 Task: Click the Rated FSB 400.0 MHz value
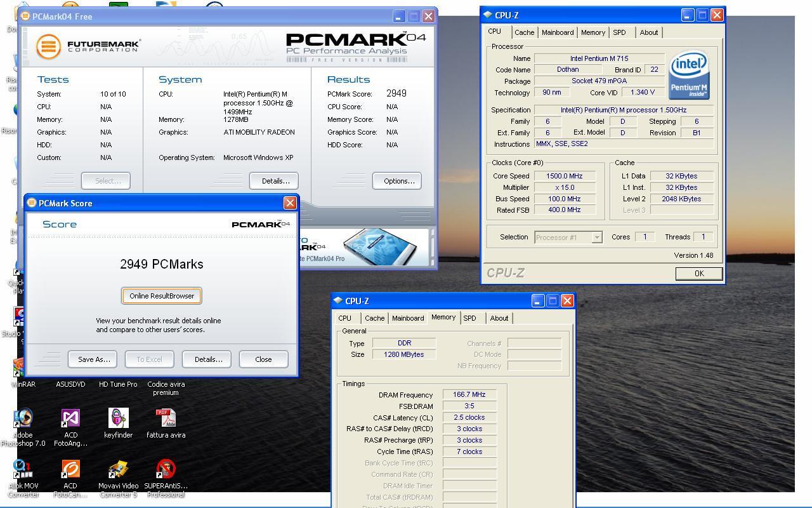click(x=564, y=210)
